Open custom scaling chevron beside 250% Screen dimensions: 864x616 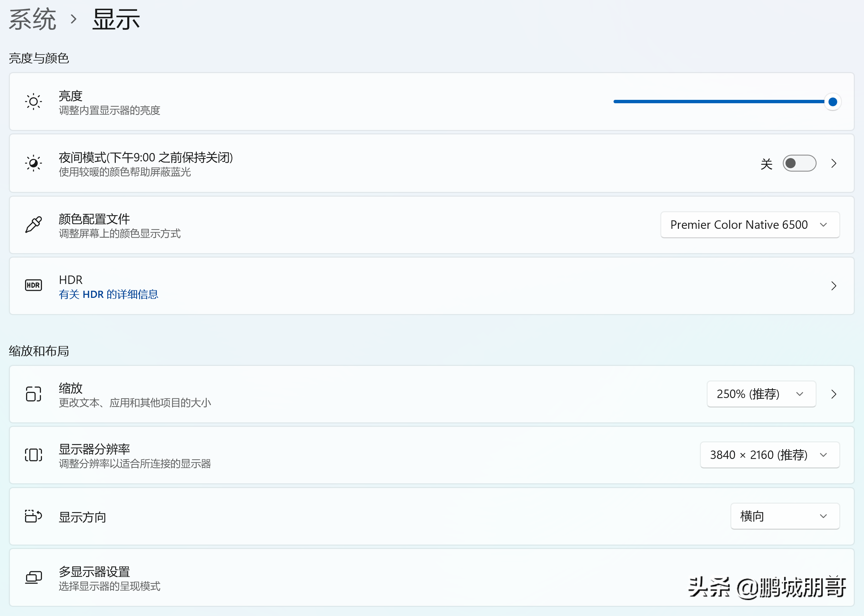point(834,394)
